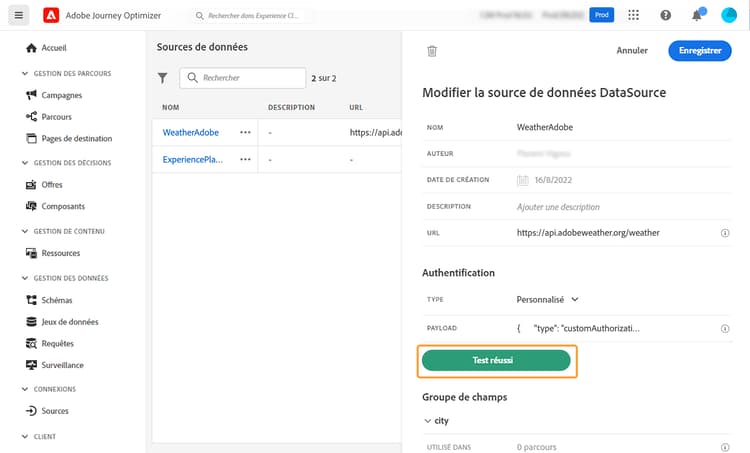Click the Ajouter une description field

pos(558,207)
